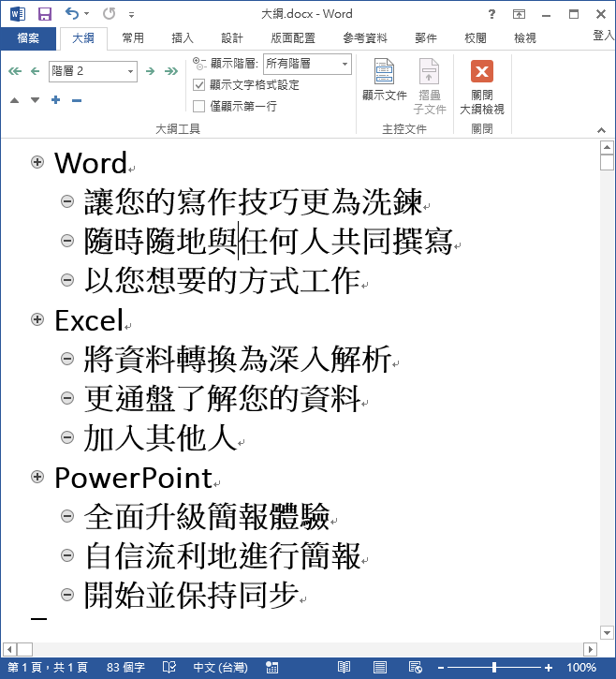The image size is (616, 679).
Task: Select bullet of 讓您的寫作技巧更為洗鍊
Action: point(67,201)
